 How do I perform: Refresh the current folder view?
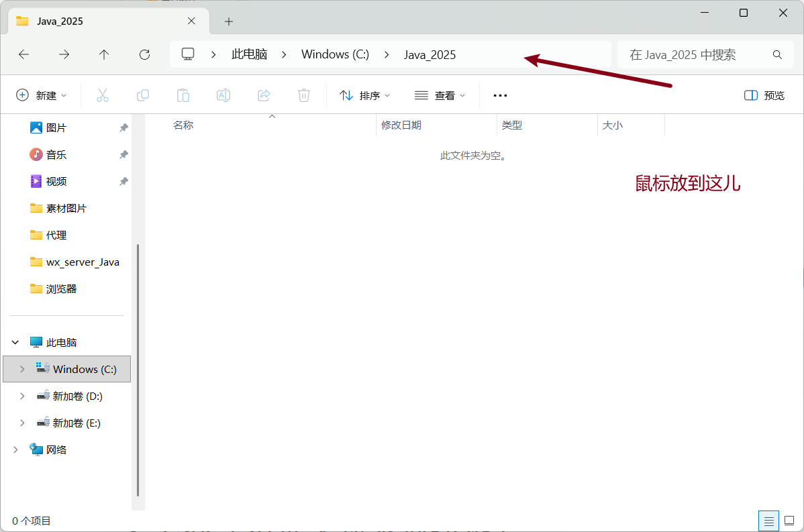pyautogui.click(x=144, y=55)
